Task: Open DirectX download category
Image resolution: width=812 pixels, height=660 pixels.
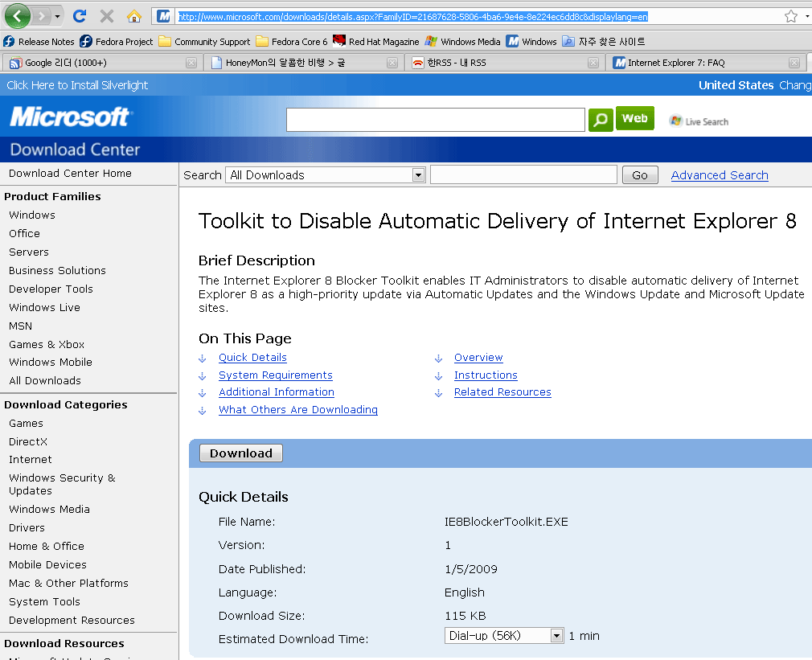Action: pyautogui.click(x=28, y=441)
